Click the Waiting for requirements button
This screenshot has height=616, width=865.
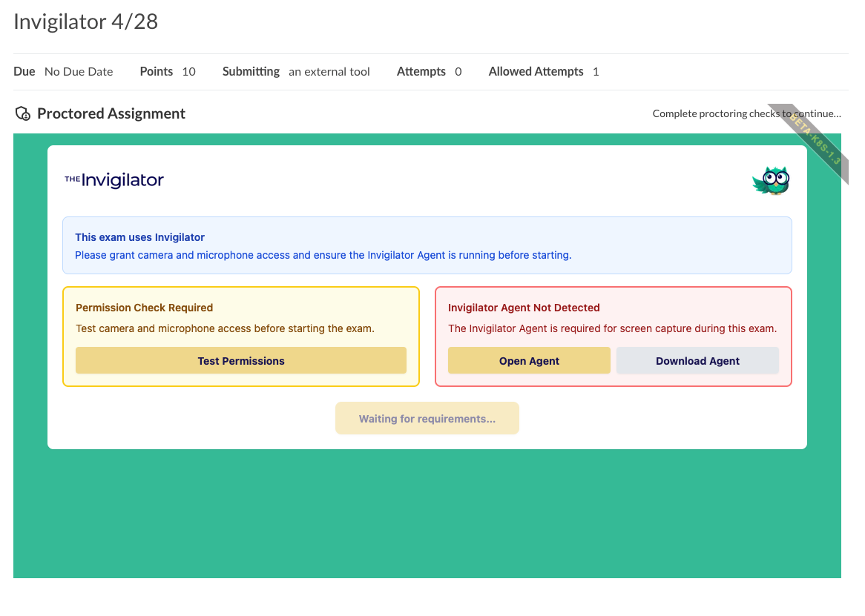click(x=427, y=419)
